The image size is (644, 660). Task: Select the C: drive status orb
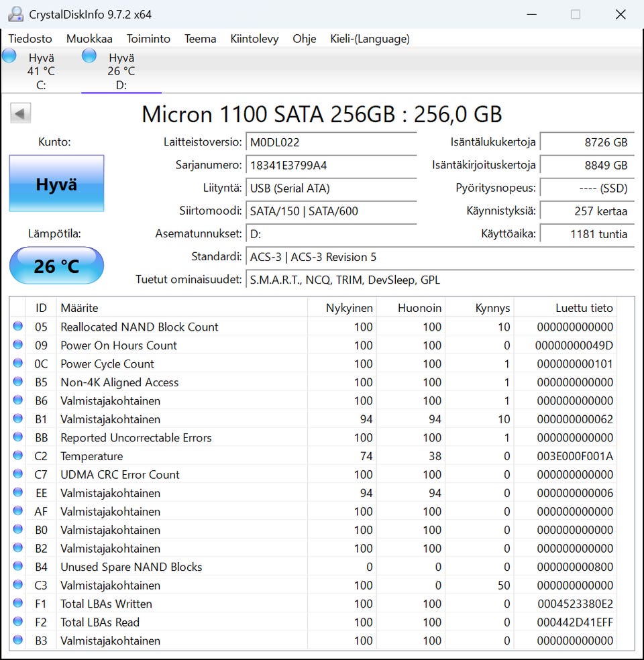pyautogui.click(x=9, y=56)
